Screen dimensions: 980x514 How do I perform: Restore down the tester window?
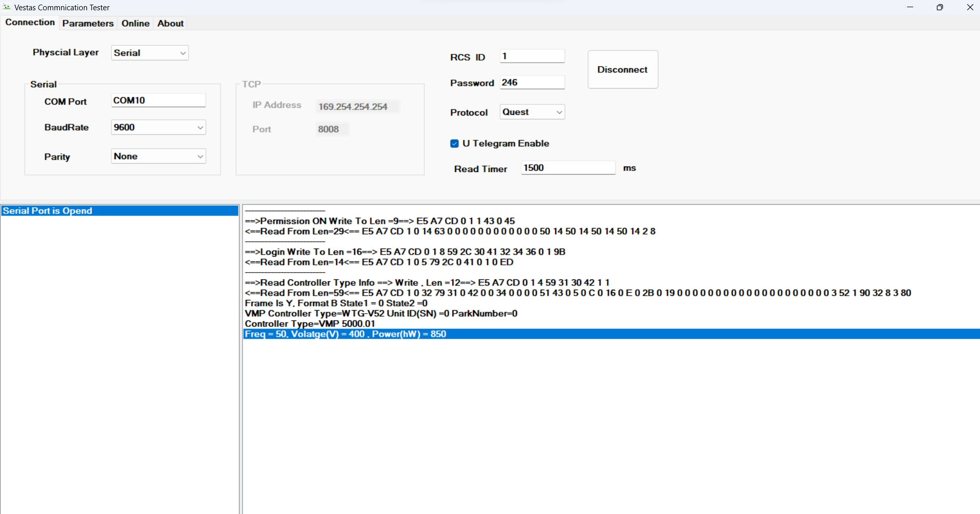tap(940, 7)
